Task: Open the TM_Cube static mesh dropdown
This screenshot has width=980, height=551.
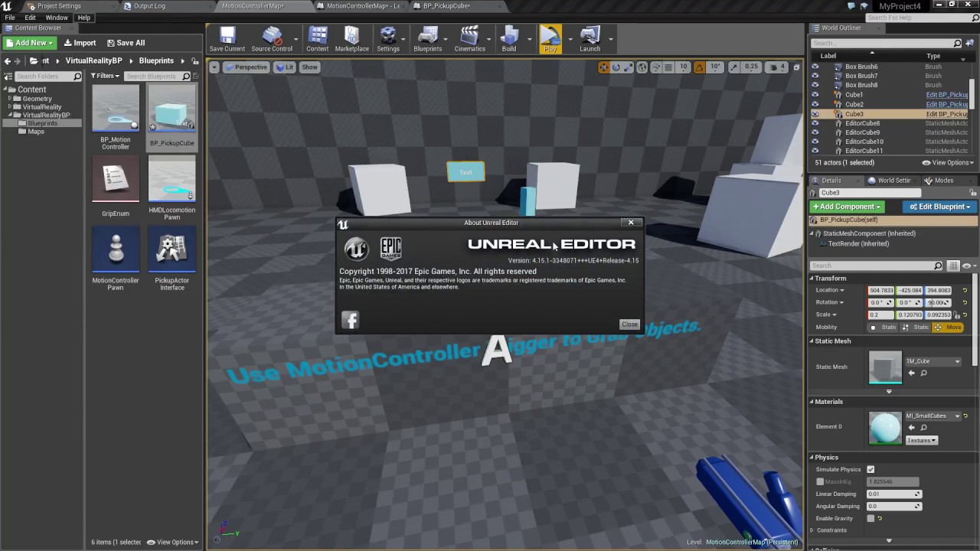Action: click(x=933, y=361)
